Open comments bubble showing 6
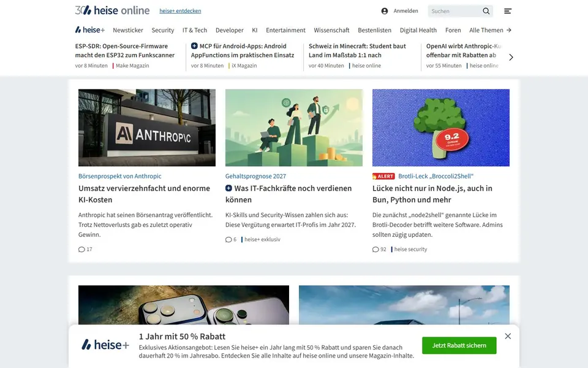Image resolution: width=588 pixels, height=368 pixels. (x=231, y=240)
